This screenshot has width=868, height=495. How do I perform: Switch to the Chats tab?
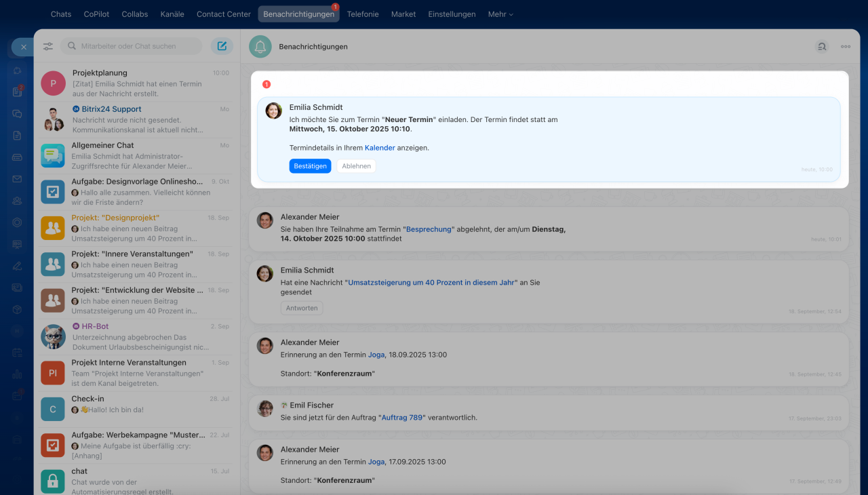[x=61, y=14]
